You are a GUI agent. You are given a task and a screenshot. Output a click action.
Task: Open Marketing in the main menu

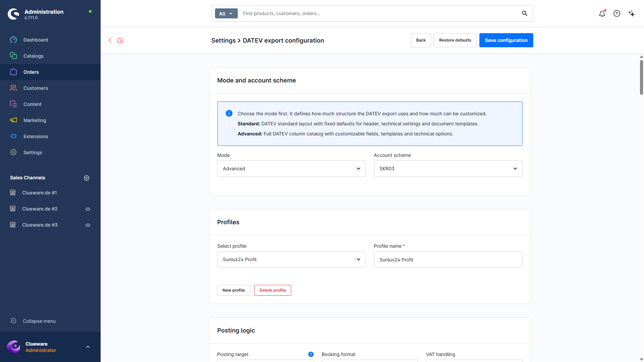pos(35,120)
